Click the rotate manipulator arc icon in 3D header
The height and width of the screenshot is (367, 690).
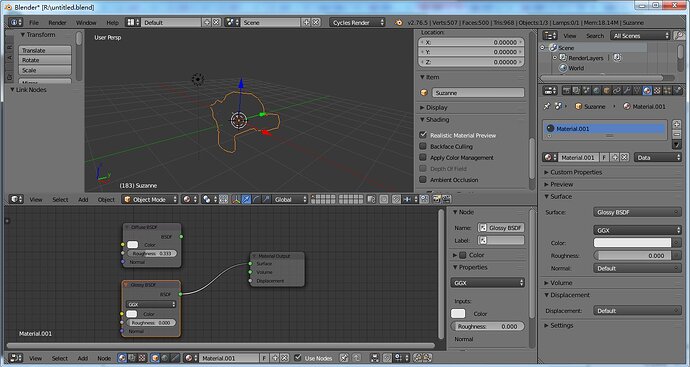[x=256, y=199]
